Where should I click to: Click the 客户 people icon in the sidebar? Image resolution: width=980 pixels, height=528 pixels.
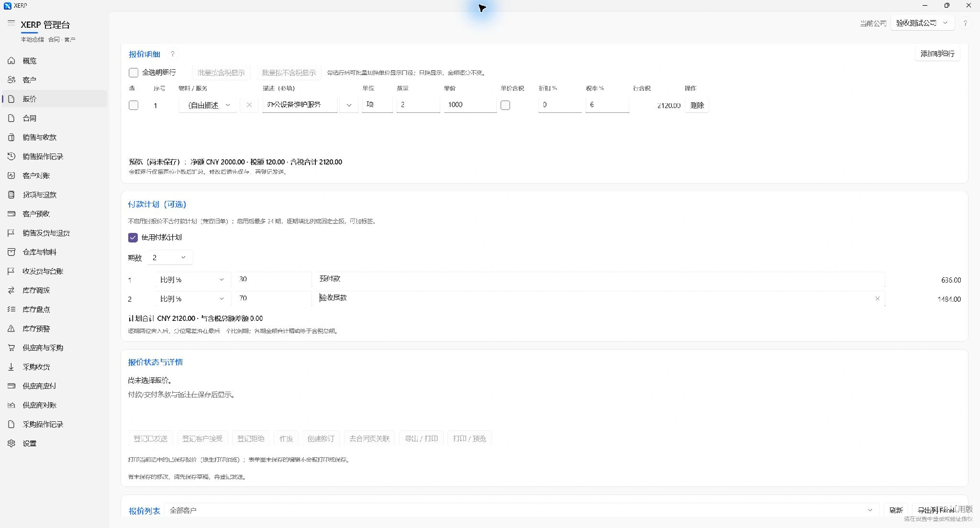click(11, 80)
